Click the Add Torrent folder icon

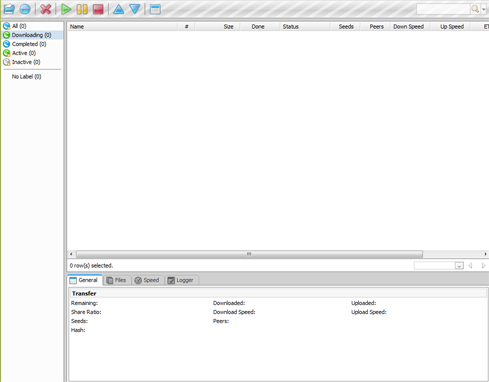pos(9,9)
